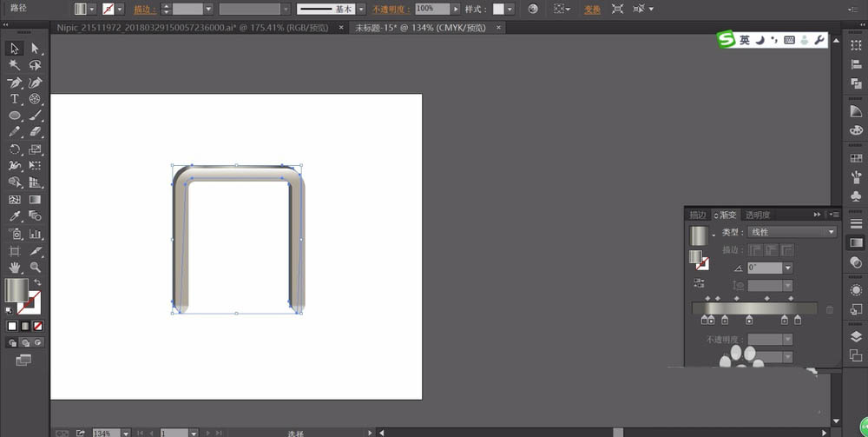Select the Eraser tool
Viewport: 868px width, 437px height.
(x=35, y=132)
